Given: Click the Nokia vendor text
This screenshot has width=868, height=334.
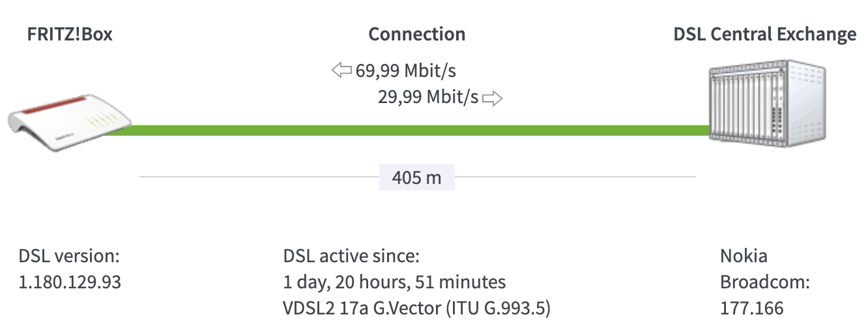Looking at the screenshot, I should click(744, 256).
